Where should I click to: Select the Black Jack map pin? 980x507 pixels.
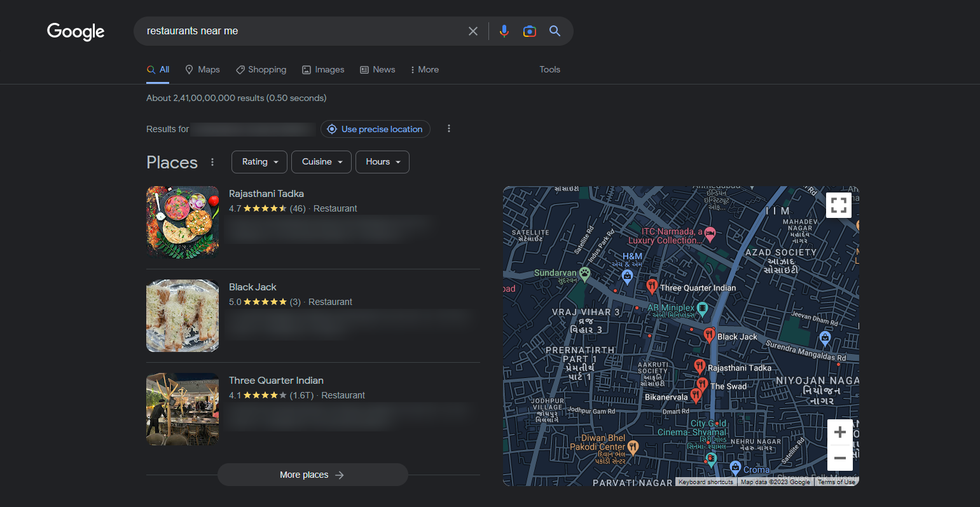tap(709, 335)
